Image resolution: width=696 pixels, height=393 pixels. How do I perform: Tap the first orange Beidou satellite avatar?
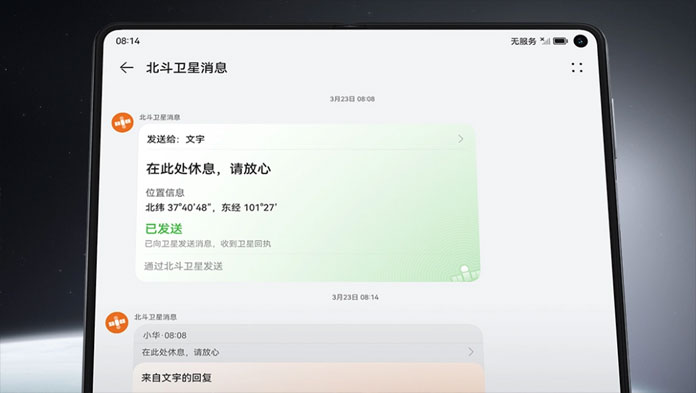point(123,123)
